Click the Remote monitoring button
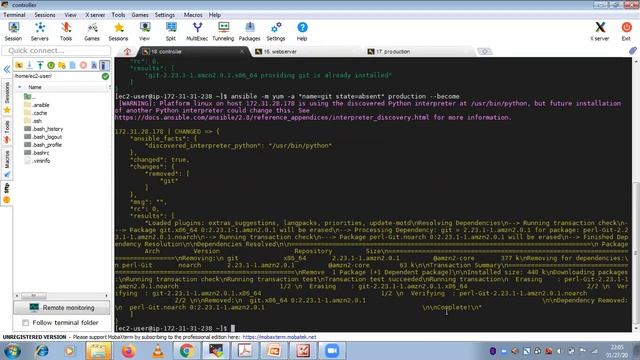The image size is (640, 360). tap(62, 308)
